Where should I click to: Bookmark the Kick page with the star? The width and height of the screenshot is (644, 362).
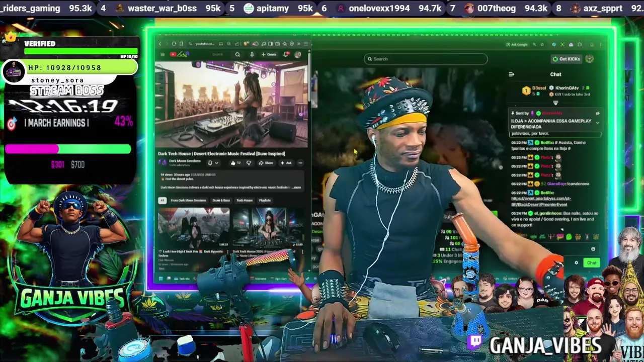coord(542,44)
